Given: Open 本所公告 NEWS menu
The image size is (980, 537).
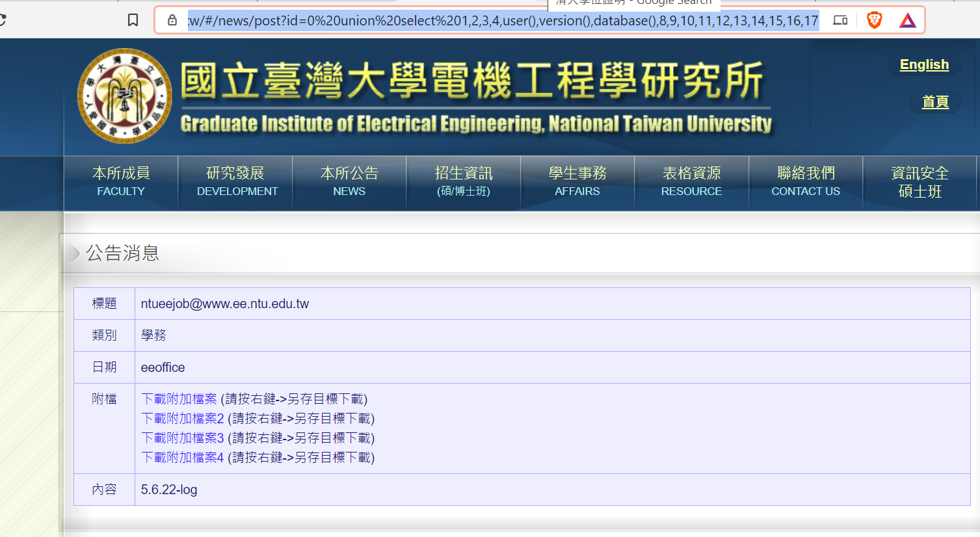Looking at the screenshot, I should [x=349, y=181].
